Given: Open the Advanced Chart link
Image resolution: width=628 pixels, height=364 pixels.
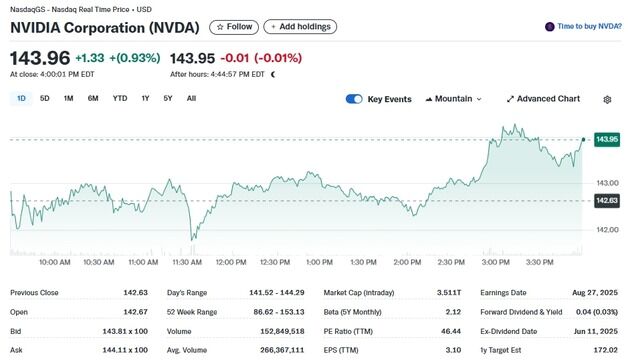Looking at the screenshot, I should click(x=543, y=99).
